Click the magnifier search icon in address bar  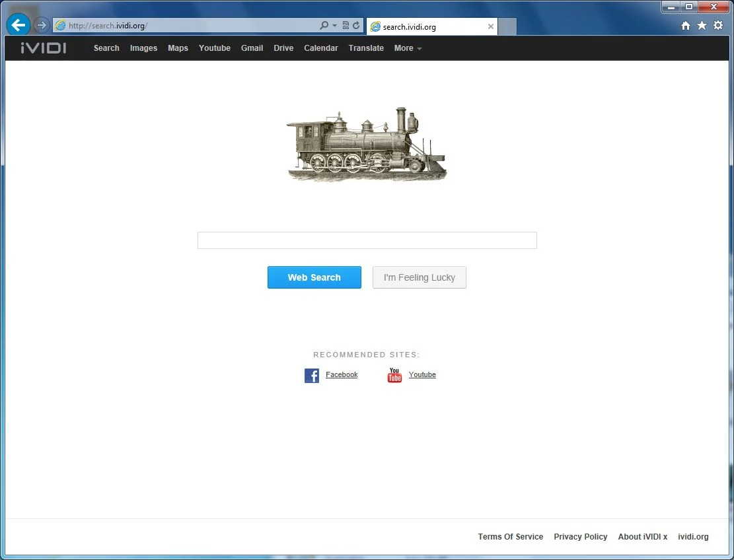(324, 25)
